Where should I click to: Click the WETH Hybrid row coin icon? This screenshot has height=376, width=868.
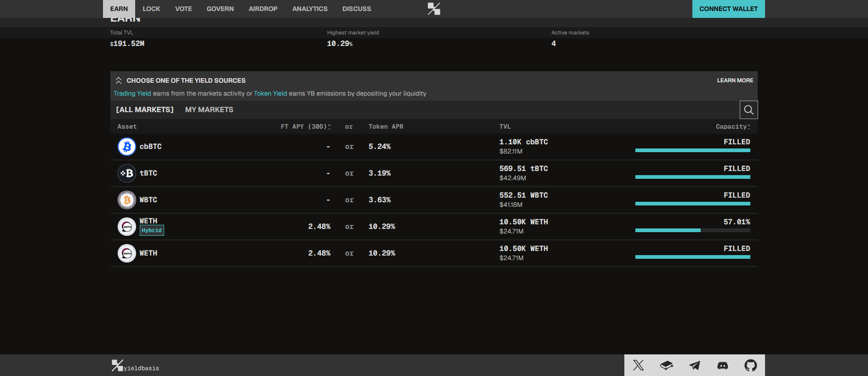click(x=127, y=227)
